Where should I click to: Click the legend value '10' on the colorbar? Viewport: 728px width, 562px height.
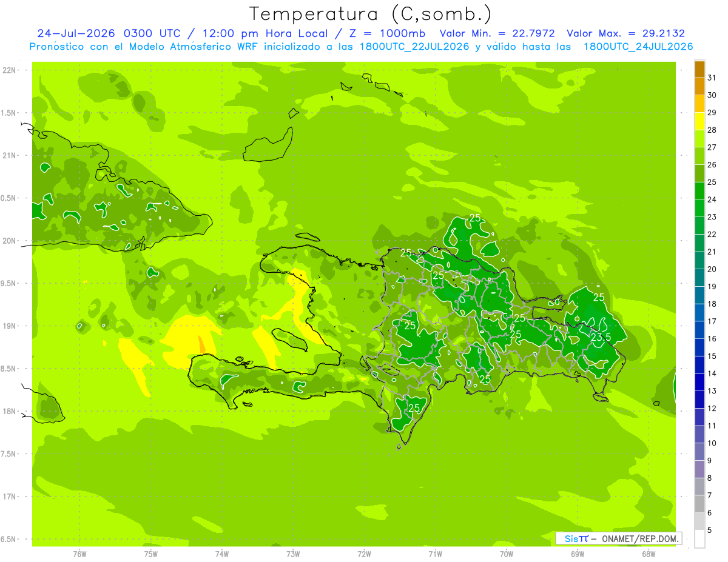pos(712,443)
